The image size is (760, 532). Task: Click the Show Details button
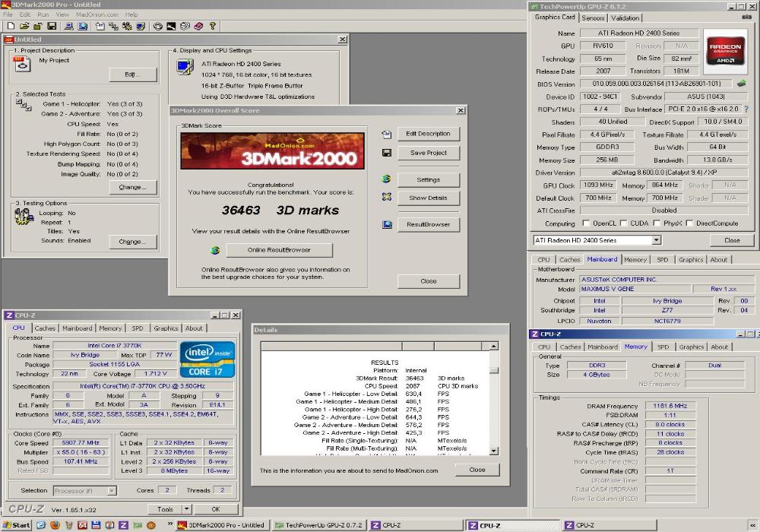tap(428, 198)
